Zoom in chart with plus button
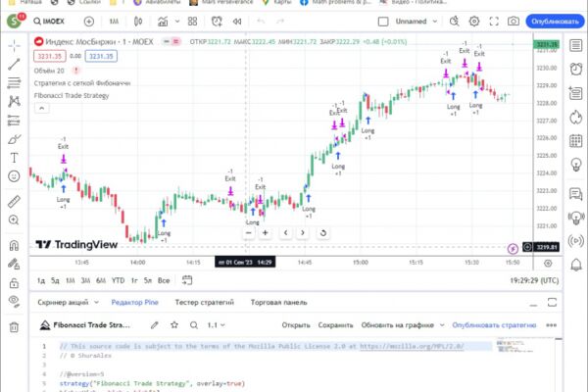Image resolution: width=588 pixels, height=392 pixels. pos(266,233)
